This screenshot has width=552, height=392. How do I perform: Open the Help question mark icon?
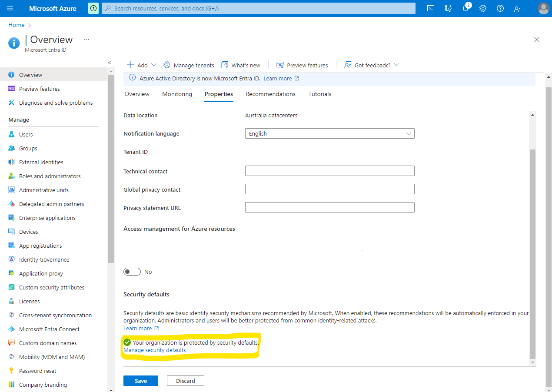click(x=500, y=8)
